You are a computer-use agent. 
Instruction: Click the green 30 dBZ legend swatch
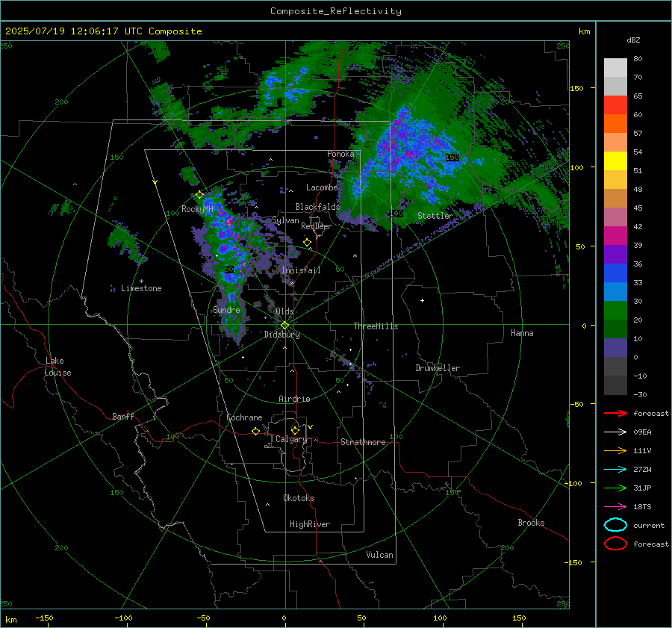pos(615,310)
